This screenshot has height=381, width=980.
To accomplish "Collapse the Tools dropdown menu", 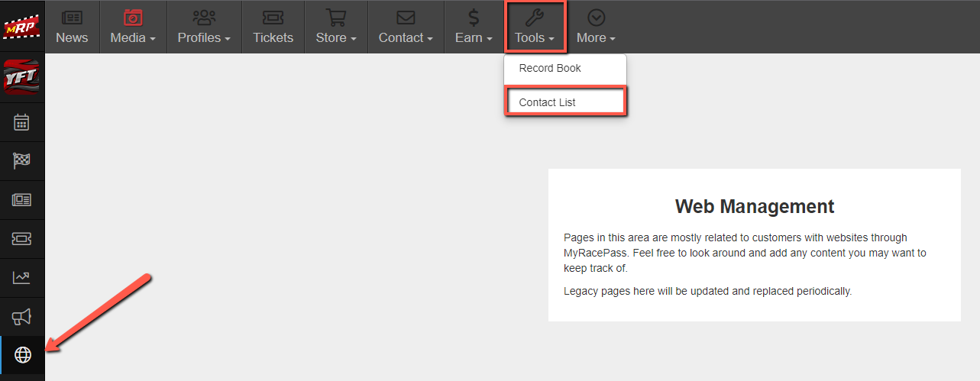I will tap(535, 27).
